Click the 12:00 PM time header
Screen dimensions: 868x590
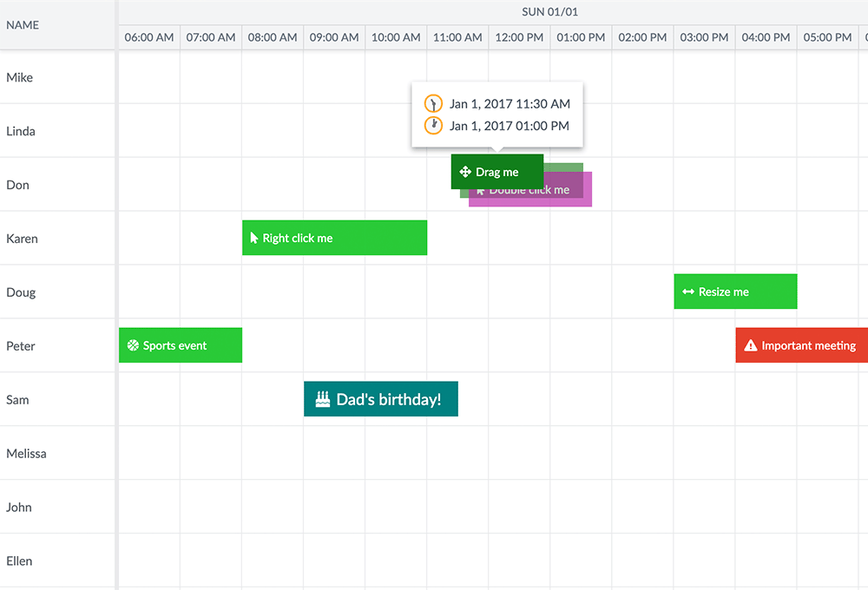tap(519, 37)
